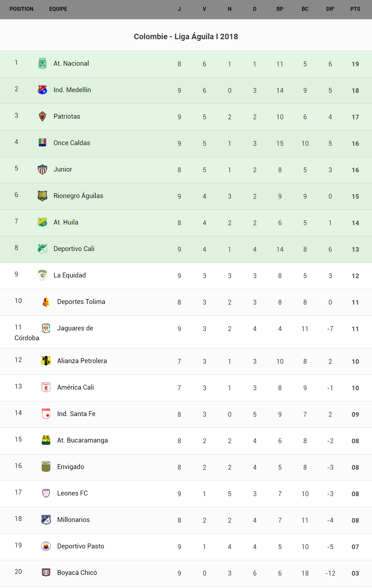This screenshot has height=588, width=372.
Task: Click the Deportivo Cali crest
Action: [42, 249]
